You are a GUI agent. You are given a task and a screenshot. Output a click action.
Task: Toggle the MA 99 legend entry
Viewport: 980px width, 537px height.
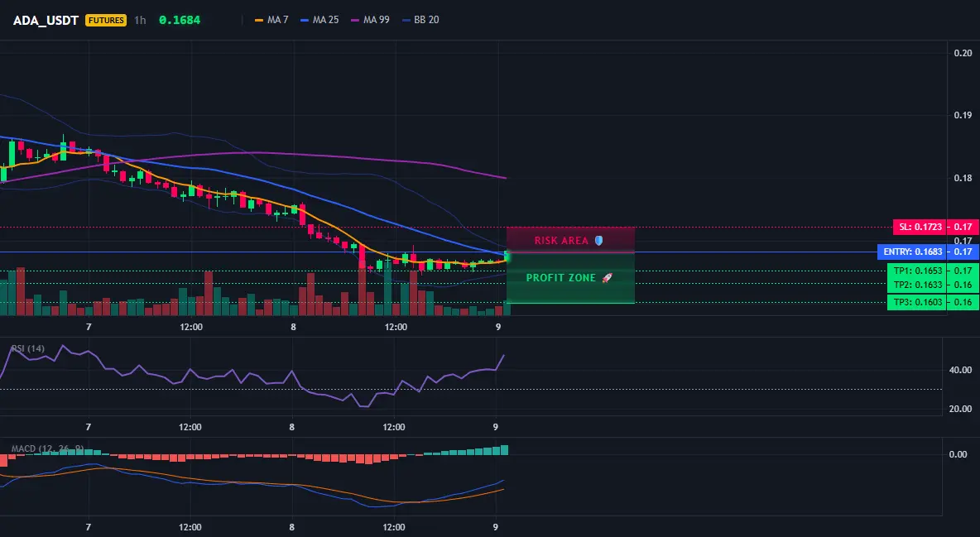(371, 20)
